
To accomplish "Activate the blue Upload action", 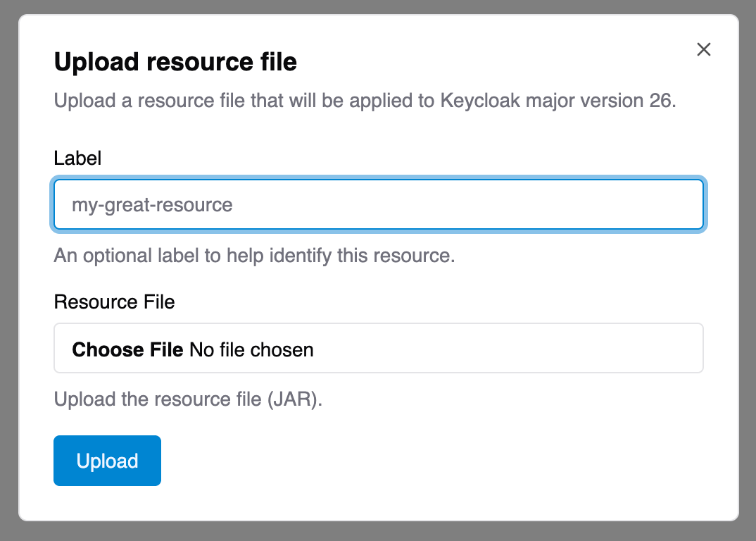I will (107, 461).
